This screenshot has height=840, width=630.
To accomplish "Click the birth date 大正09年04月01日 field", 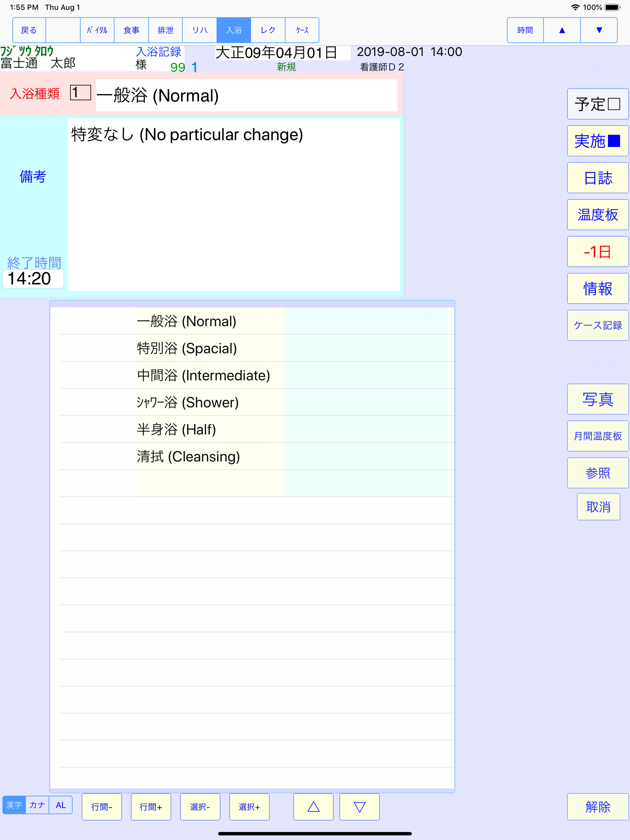I will point(283,53).
